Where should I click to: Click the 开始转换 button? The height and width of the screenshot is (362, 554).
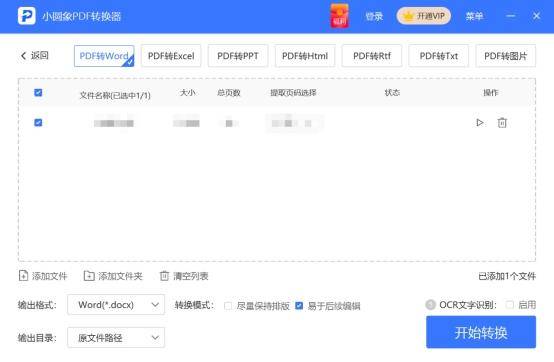pyautogui.click(x=481, y=332)
